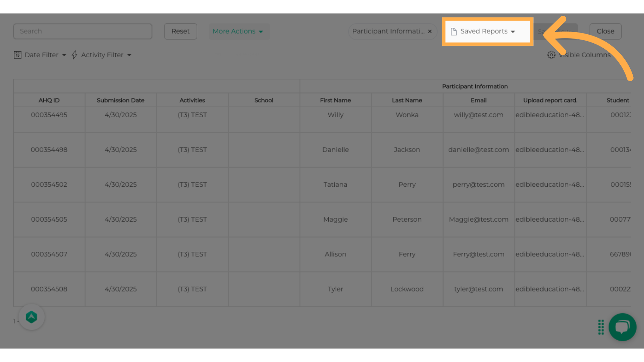
Task: Open the willy@test.com email cell
Action: [478, 115]
